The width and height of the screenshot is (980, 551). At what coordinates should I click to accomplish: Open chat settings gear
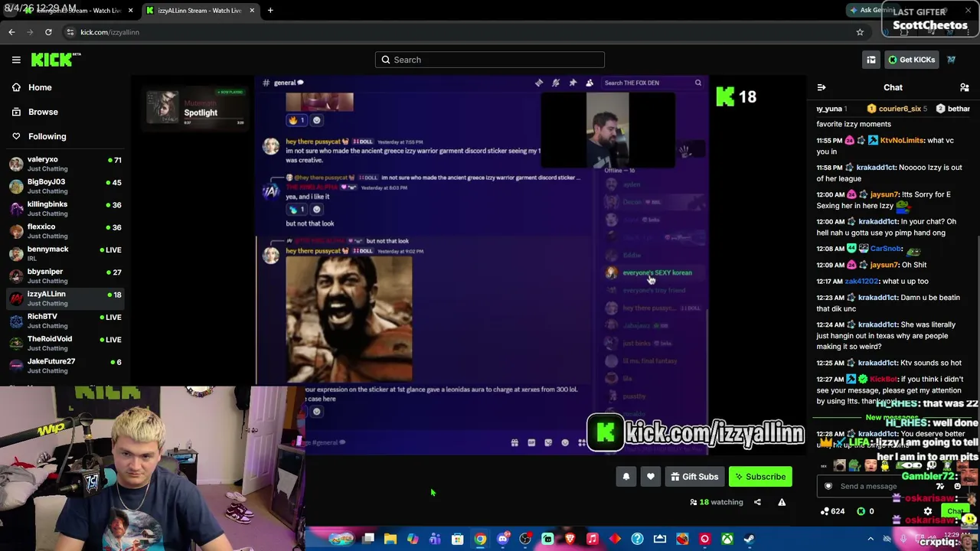(x=928, y=511)
